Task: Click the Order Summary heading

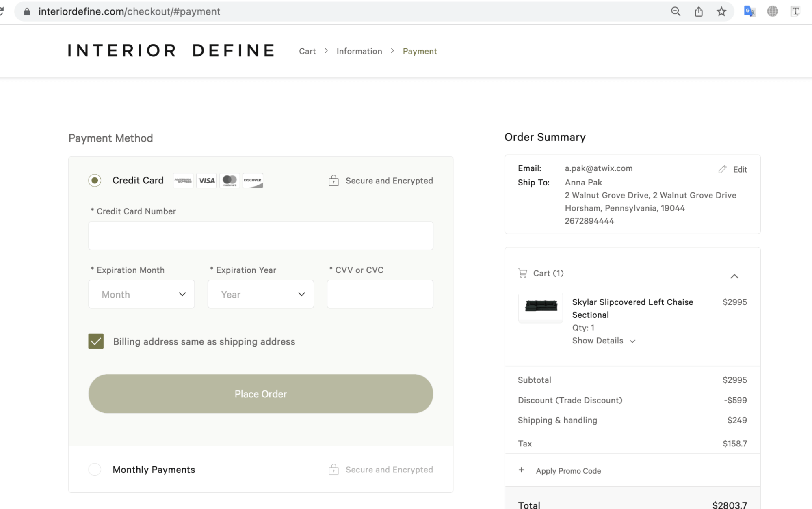Action: 545,137
